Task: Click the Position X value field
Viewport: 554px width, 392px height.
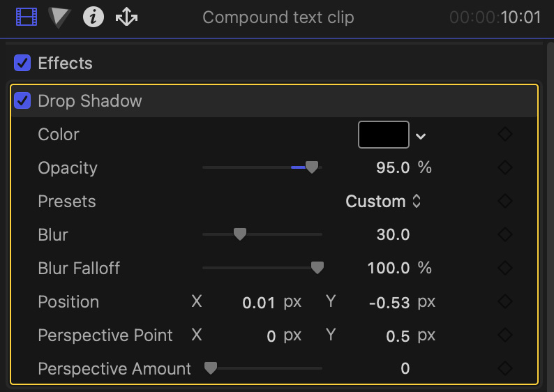Action: [x=258, y=302]
